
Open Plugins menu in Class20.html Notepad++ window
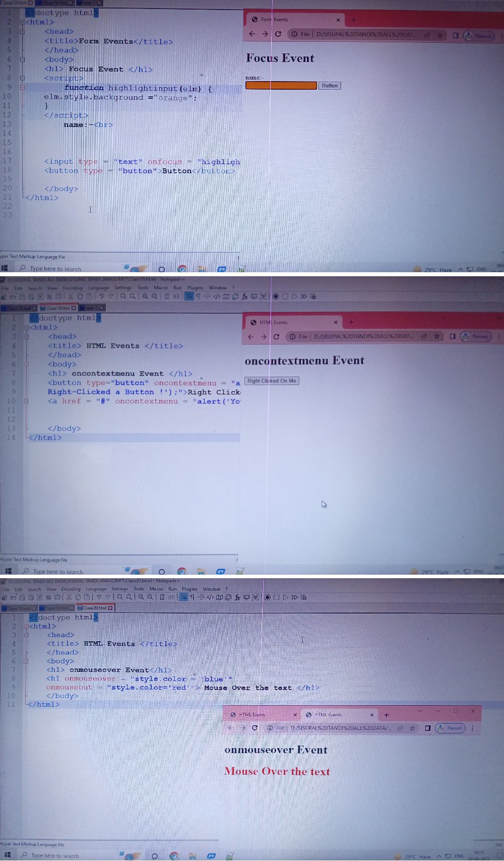[x=190, y=589]
